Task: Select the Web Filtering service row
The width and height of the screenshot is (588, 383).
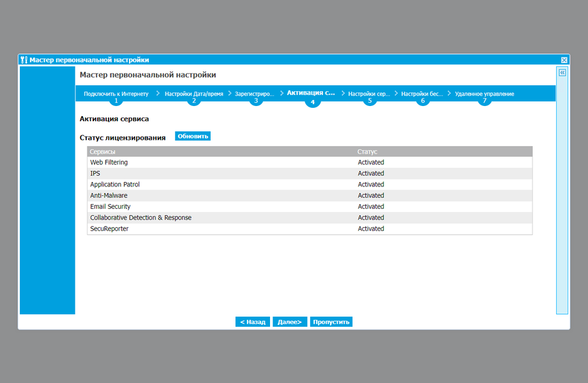Action: click(x=310, y=162)
